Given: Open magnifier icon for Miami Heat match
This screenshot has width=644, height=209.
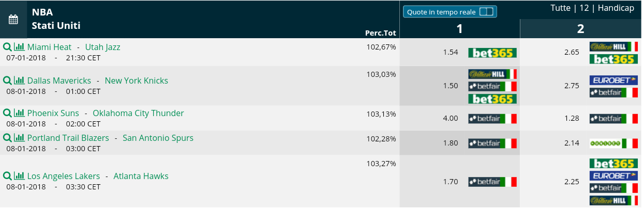Looking at the screenshot, I should (7, 47).
